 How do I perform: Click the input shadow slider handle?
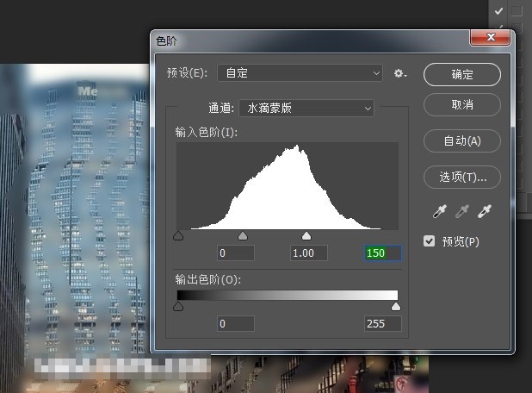[x=178, y=236]
